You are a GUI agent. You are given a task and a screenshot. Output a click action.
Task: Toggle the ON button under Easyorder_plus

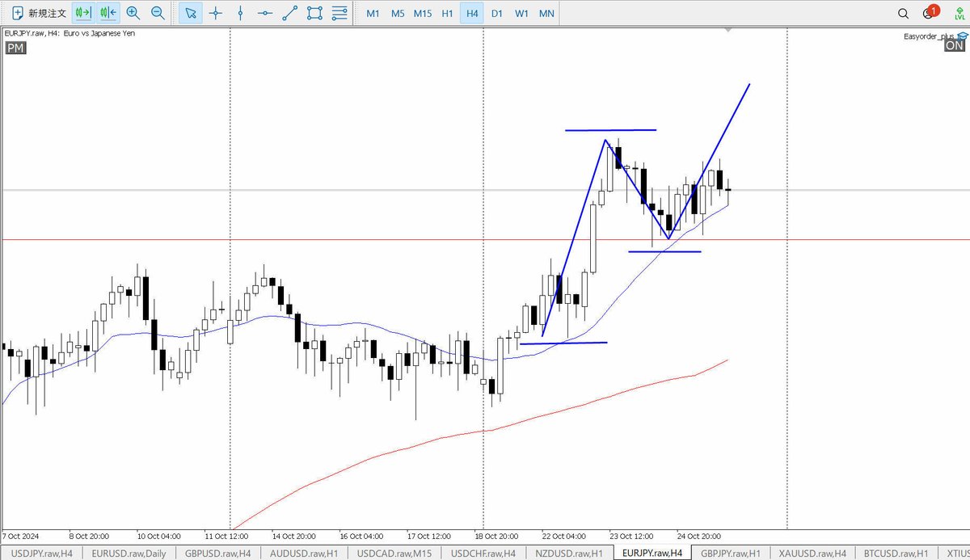[955, 46]
